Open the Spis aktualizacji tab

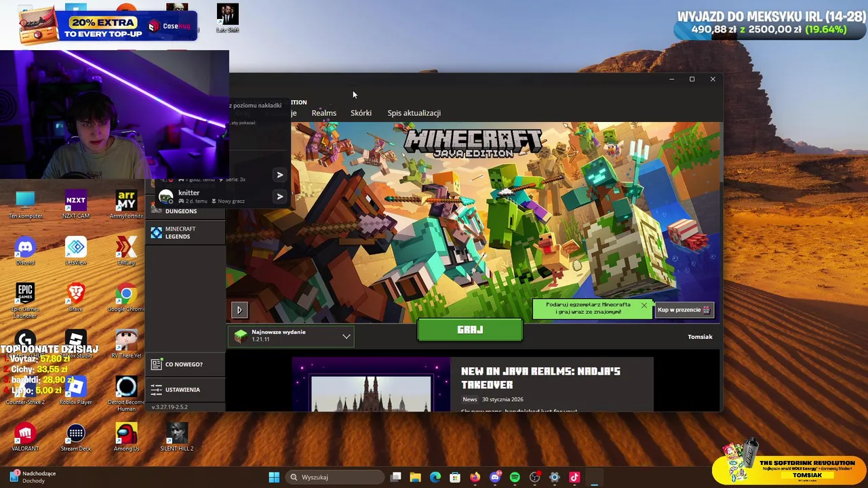tap(414, 113)
